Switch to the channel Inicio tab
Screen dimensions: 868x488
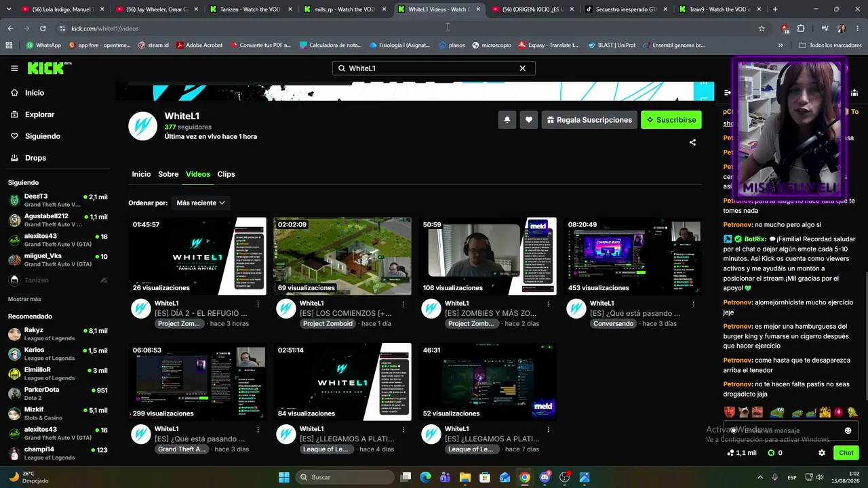(141, 174)
